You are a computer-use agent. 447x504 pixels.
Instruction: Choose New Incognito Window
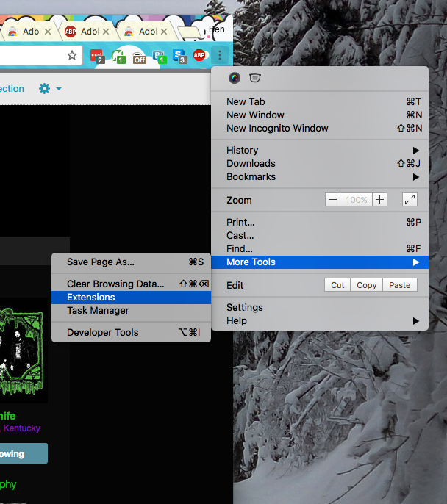[x=277, y=128]
